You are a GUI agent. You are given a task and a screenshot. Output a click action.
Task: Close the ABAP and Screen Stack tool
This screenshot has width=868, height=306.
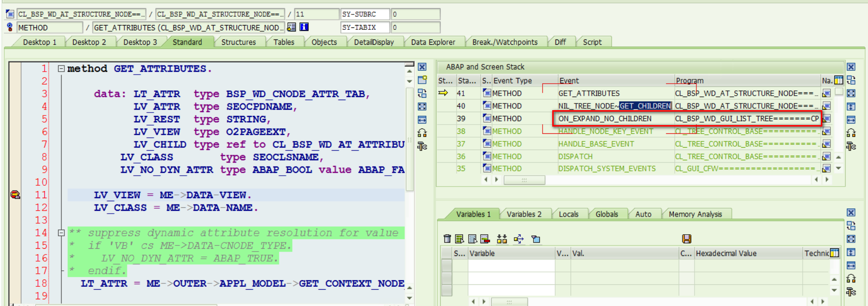[x=851, y=67]
